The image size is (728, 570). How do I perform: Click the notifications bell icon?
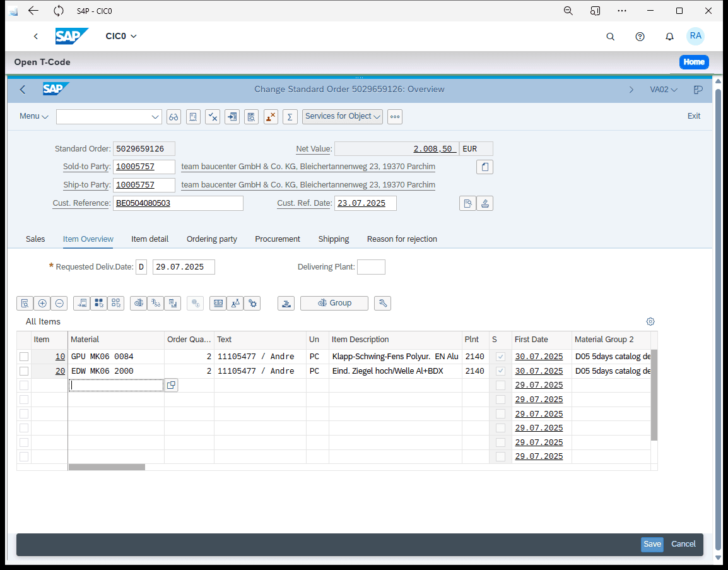pyautogui.click(x=669, y=36)
